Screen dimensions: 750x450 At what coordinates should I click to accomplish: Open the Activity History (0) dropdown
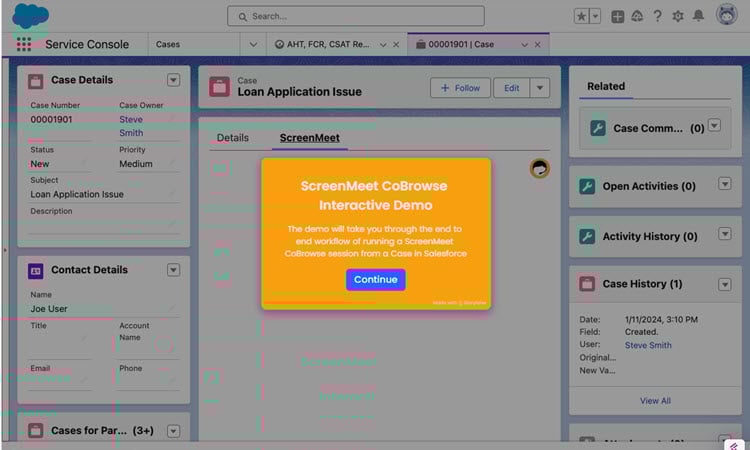(x=725, y=234)
